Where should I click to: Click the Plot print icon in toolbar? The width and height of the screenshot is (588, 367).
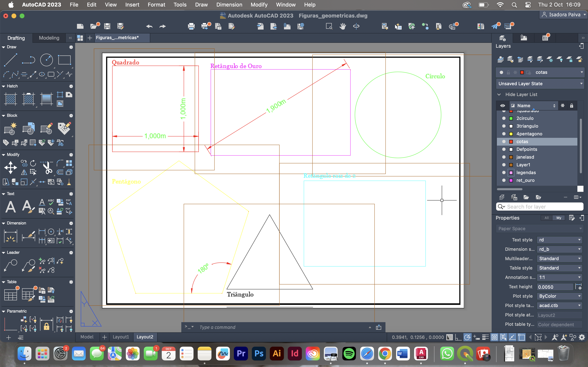[191, 26]
